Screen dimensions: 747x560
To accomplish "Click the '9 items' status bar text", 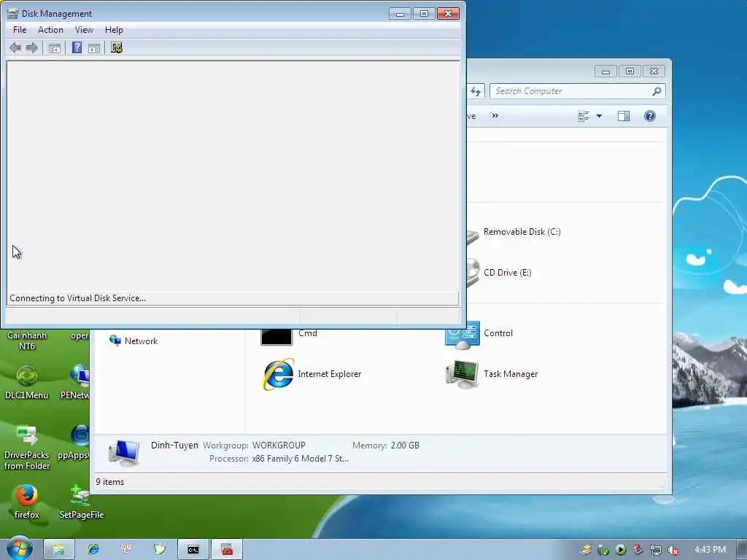I will click(x=109, y=482).
